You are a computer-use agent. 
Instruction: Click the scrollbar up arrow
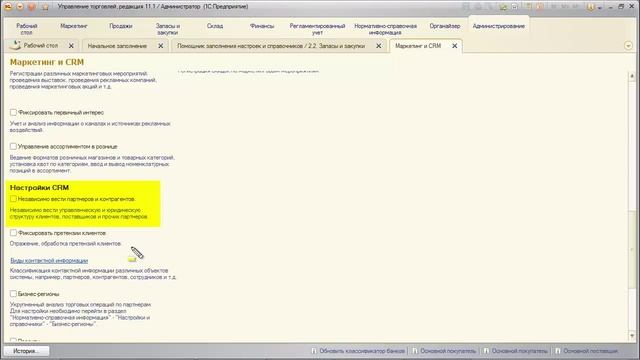[632, 76]
